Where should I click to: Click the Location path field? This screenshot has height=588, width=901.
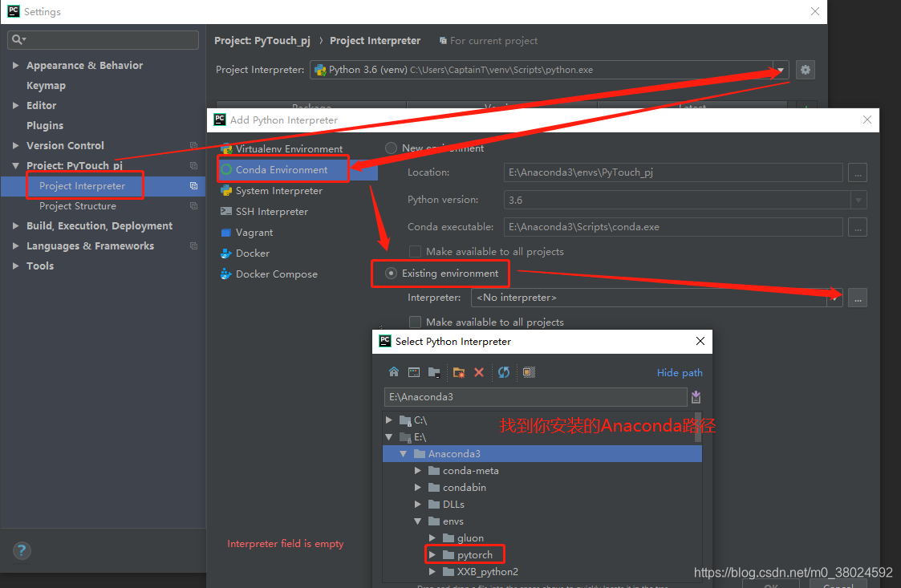click(x=673, y=172)
